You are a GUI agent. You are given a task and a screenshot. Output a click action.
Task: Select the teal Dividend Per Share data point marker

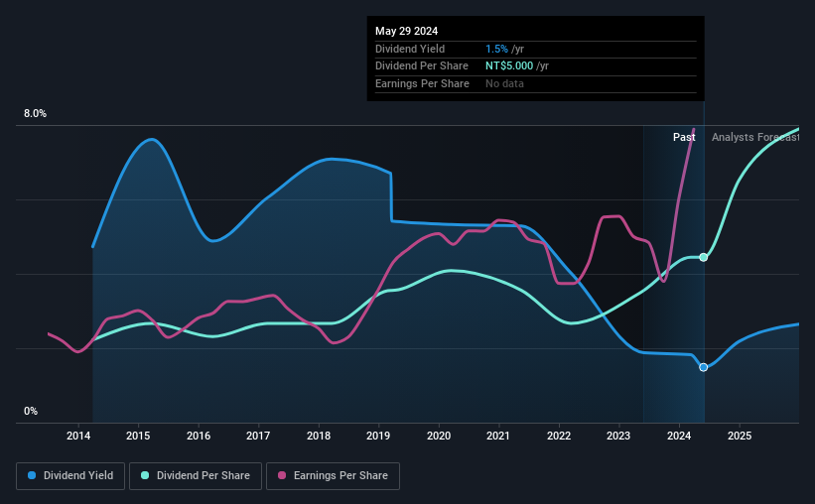click(x=703, y=257)
